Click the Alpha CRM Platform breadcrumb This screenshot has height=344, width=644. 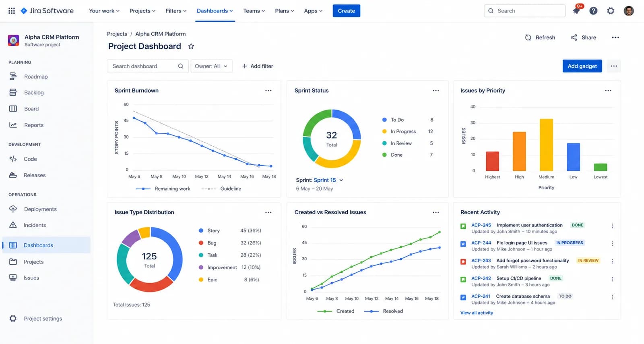tap(161, 34)
